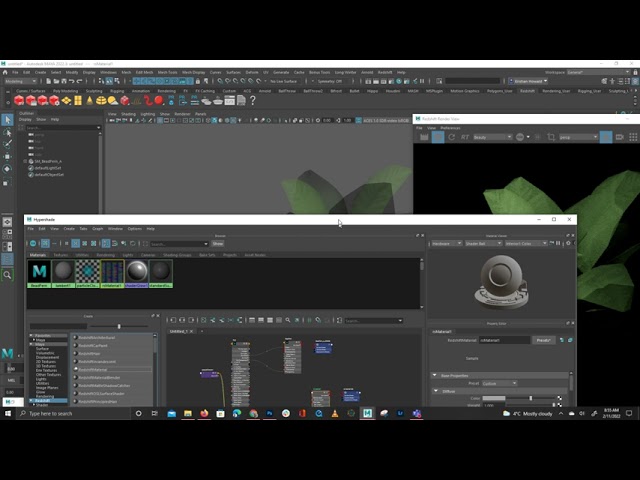Pick the Paint selection tool in toolbox
Image resolution: width=640 pixels, height=480 pixels.
[x=7, y=144]
